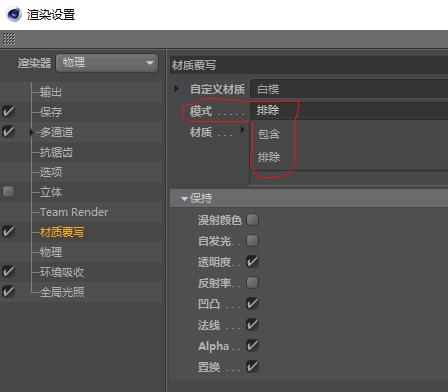Image resolution: width=448 pixels, height=392 pixels.
Task: Toggle the 材质覆写 checkbox
Action: click(8, 231)
